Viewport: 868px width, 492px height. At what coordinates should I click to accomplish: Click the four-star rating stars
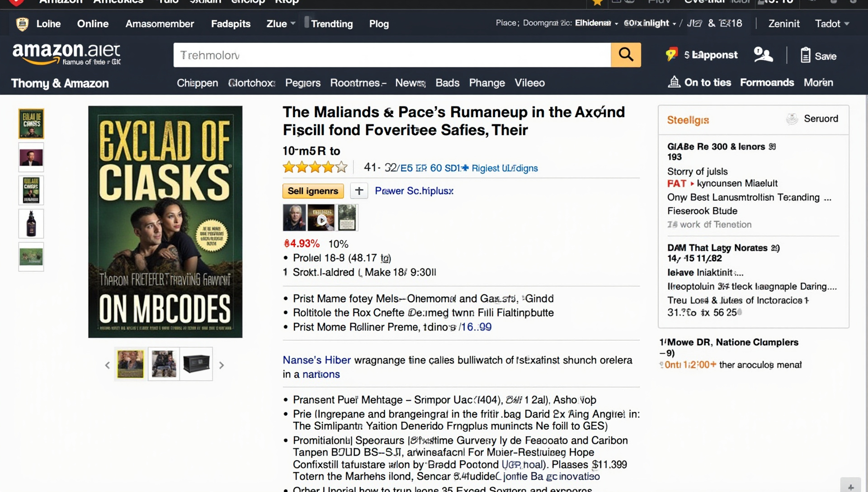point(315,168)
